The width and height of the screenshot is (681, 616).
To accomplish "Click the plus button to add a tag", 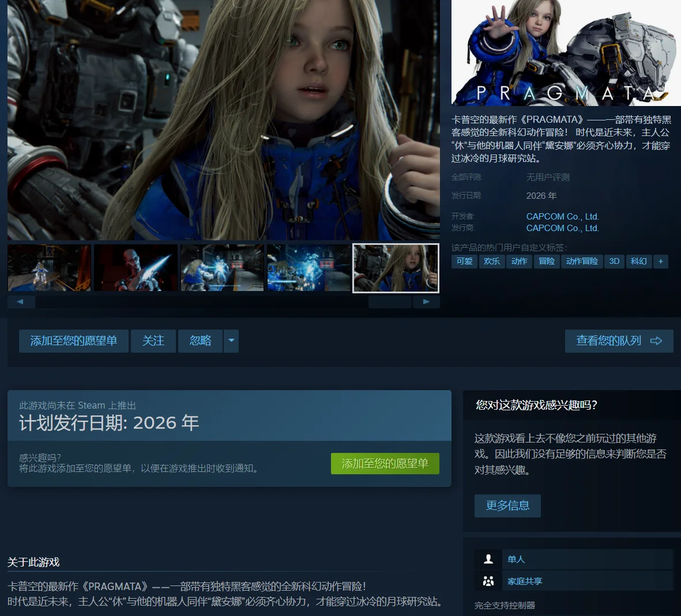I will [x=661, y=262].
